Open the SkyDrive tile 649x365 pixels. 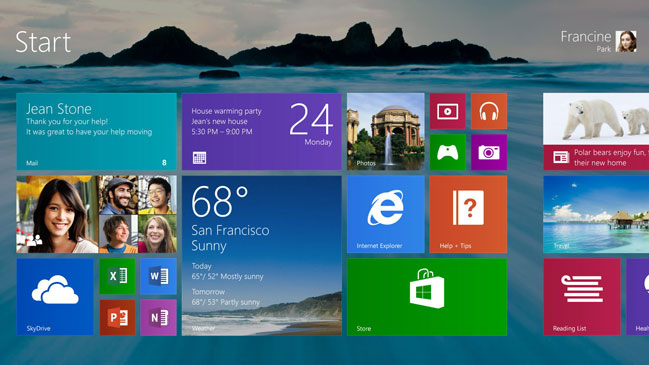pyautogui.click(x=55, y=297)
